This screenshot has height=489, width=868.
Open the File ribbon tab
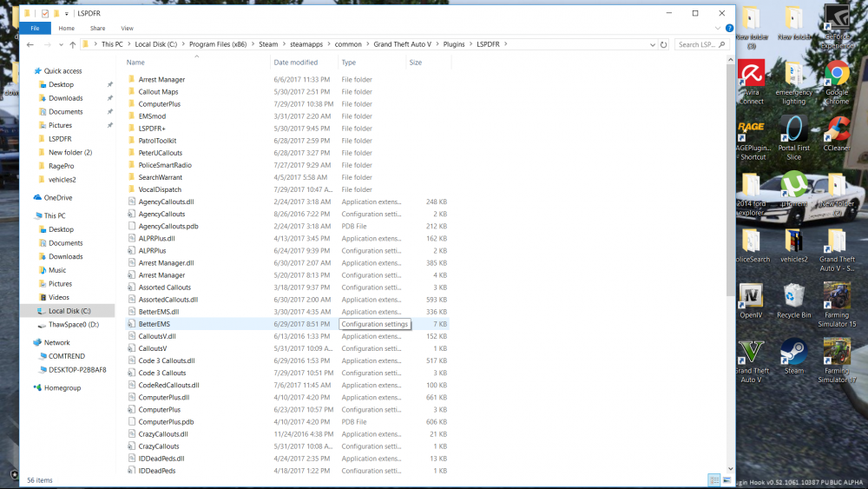click(35, 29)
